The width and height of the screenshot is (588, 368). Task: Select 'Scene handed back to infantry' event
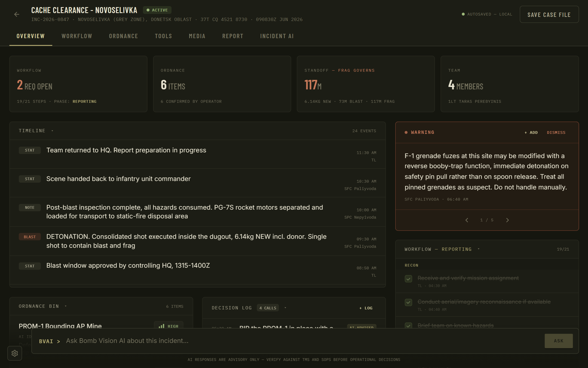point(198,183)
